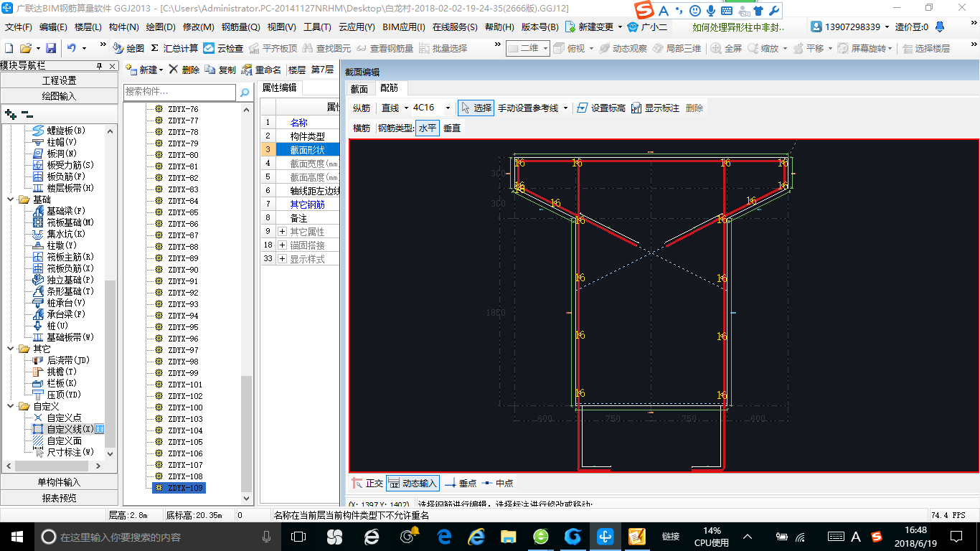Click the 截面形状 property row
Screen dimensions: 980x551
[299, 150]
